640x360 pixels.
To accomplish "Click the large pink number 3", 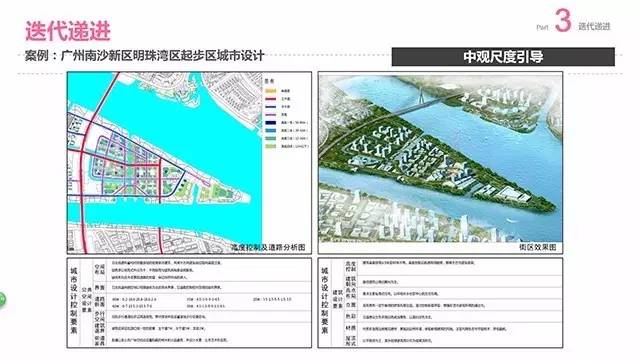I will (563, 20).
